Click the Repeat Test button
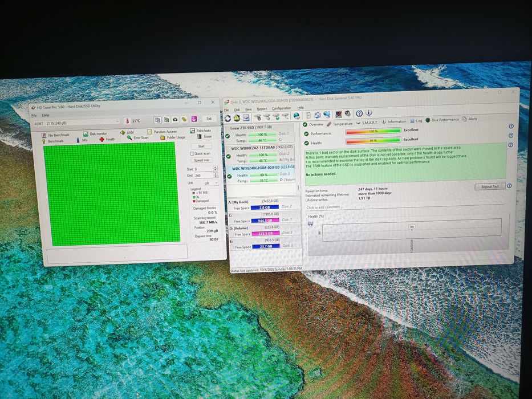Viewport: 532px width, 399px height. coord(490,186)
